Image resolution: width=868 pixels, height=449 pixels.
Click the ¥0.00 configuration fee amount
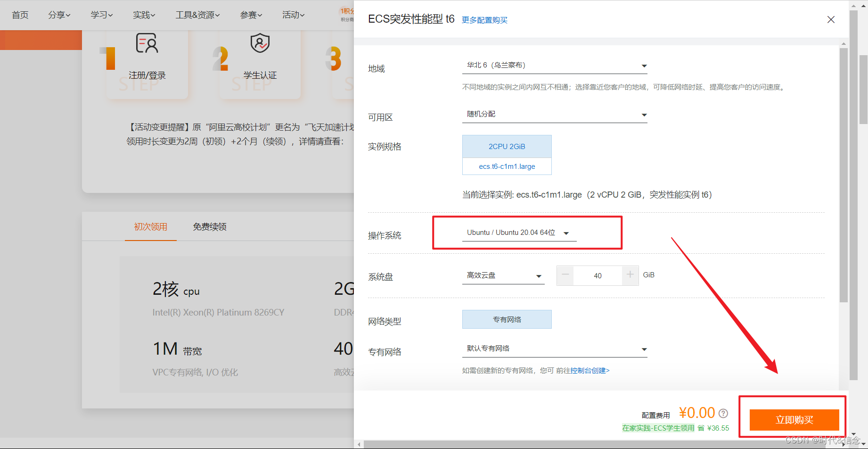pyautogui.click(x=697, y=413)
